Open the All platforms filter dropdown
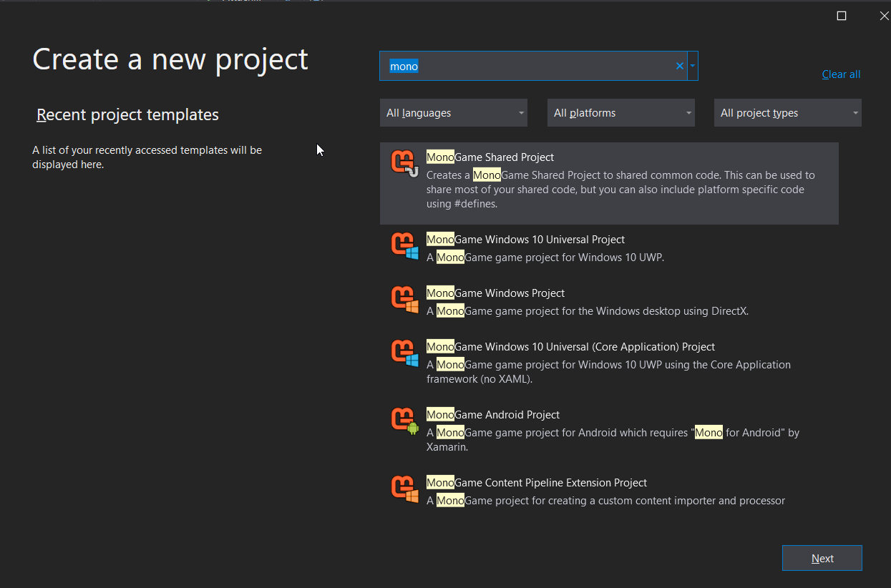Image resolution: width=891 pixels, height=588 pixels. [620, 113]
